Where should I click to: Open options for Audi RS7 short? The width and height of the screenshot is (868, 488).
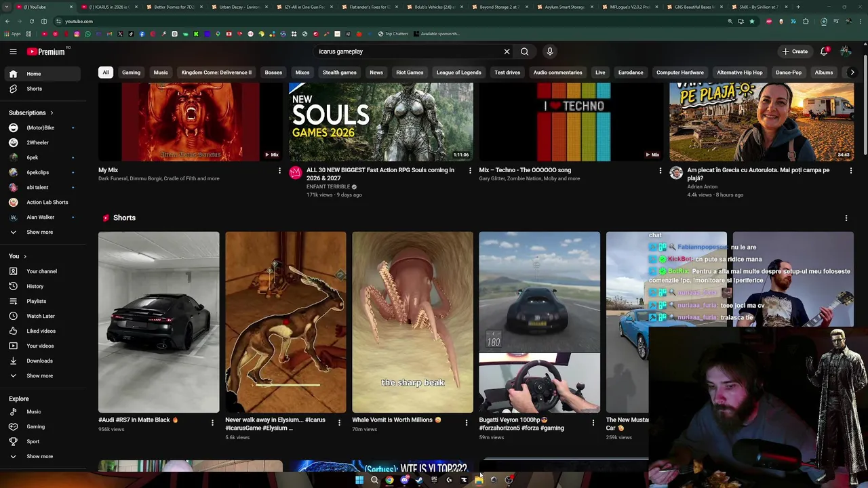(x=212, y=423)
